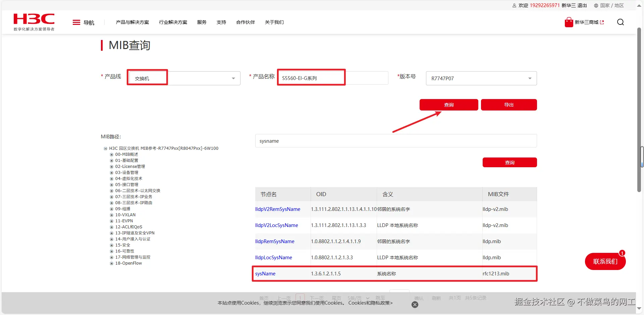This screenshot has width=644, height=315.
Task: Expand the 01-基础配置 tree node
Action: tap(111, 161)
